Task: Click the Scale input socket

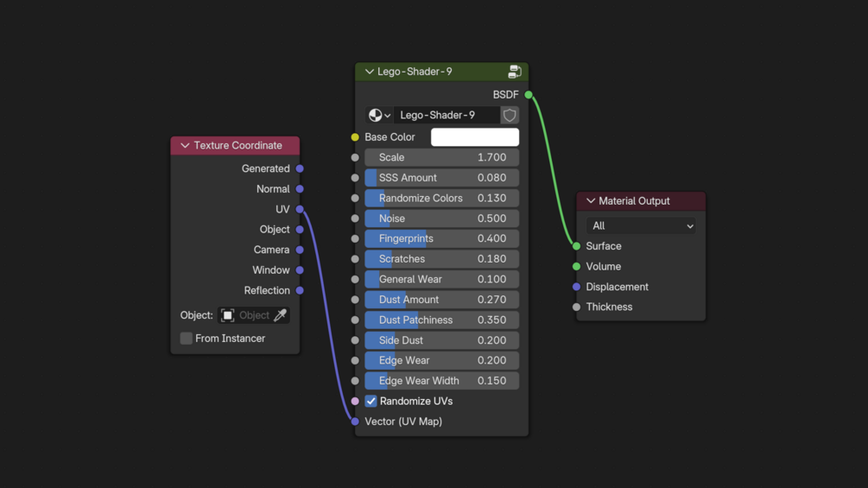Action: [355, 158]
